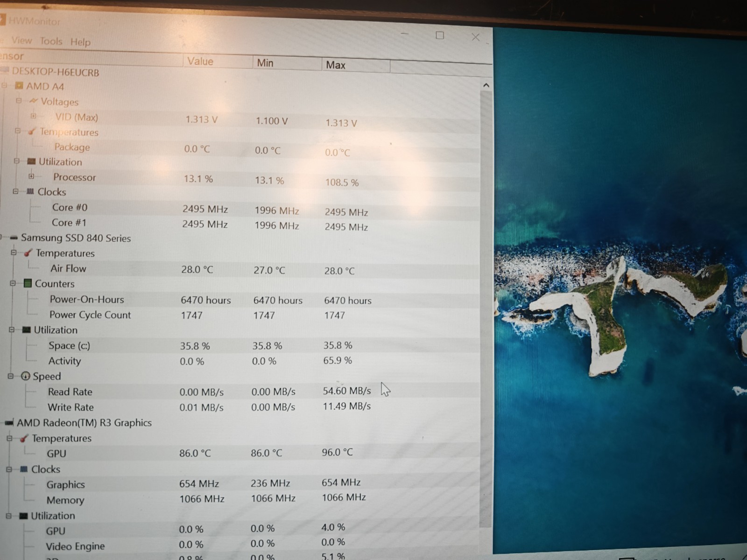747x560 pixels.
Task: Select the Package temperature row
Action: 240,148
